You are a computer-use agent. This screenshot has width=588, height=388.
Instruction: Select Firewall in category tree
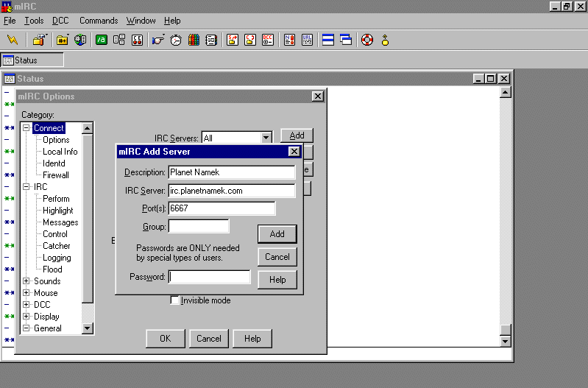[56, 175]
